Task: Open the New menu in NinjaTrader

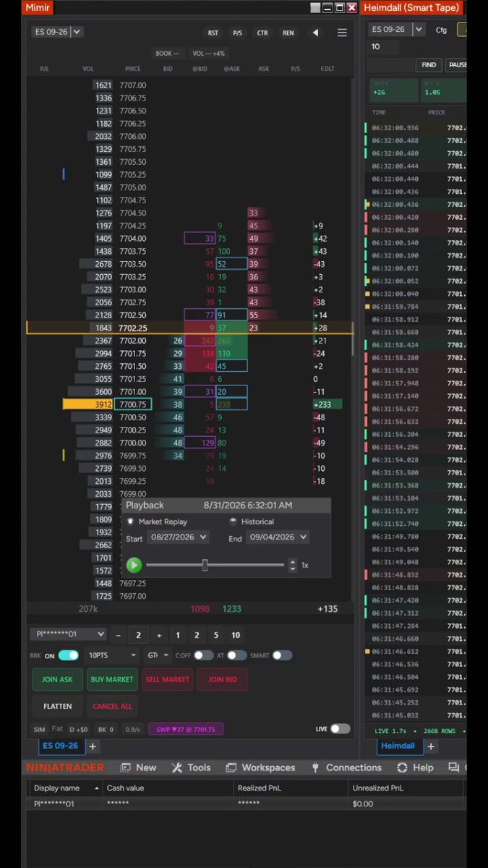Action: (138, 767)
